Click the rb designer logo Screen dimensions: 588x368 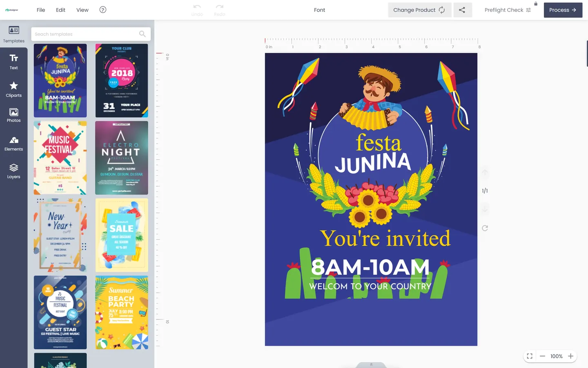pos(12,10)
